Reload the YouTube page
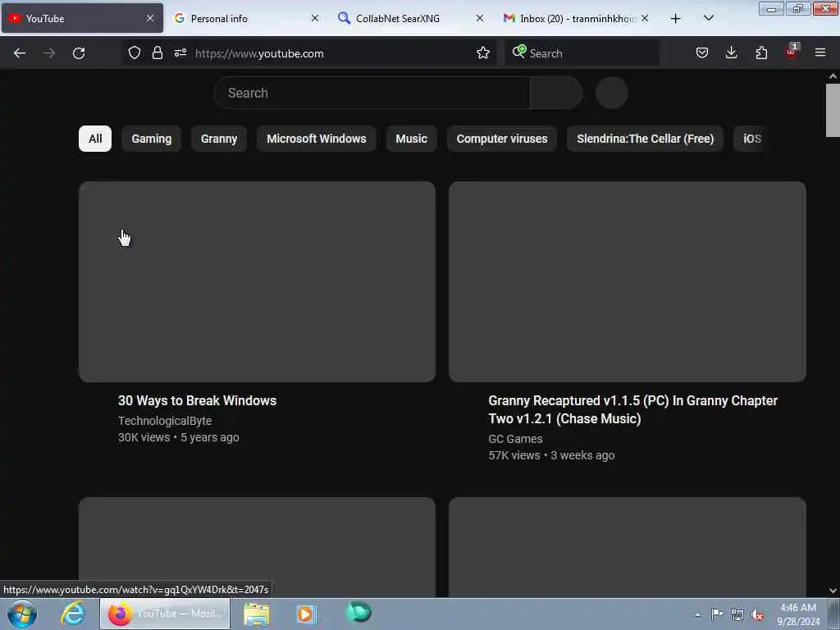 [x=79, y=53]
